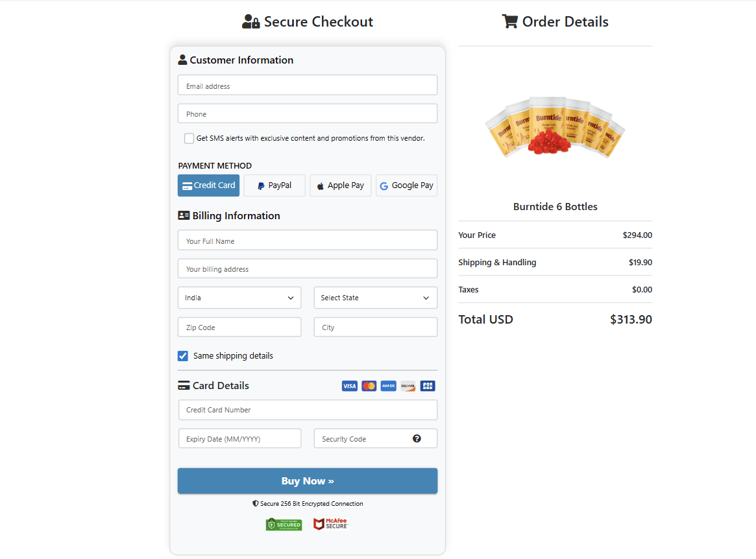Click the PAYMENT METHOD label
756x559 pixels.
tap(215, 166)
